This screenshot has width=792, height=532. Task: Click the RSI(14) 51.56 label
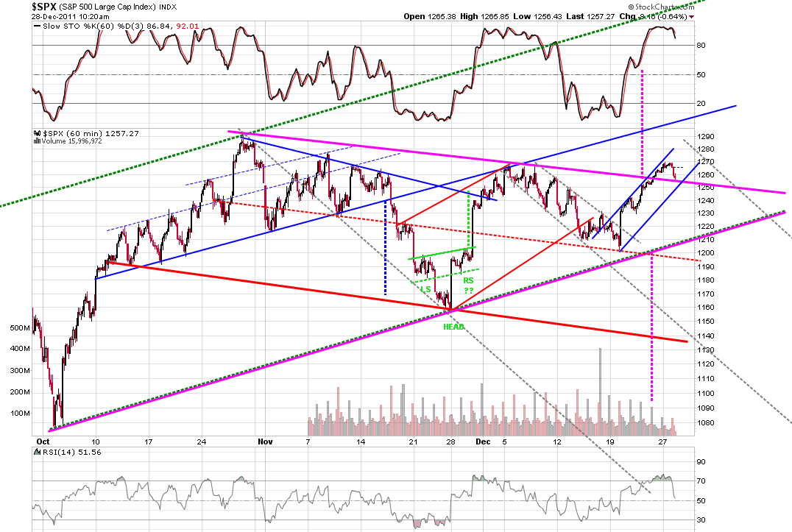tap(71, 453)
